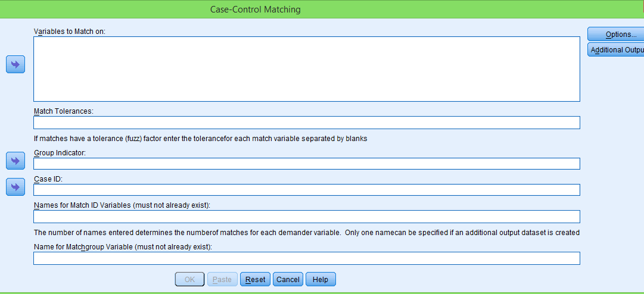Open the Options... dialog

(617, 35)
